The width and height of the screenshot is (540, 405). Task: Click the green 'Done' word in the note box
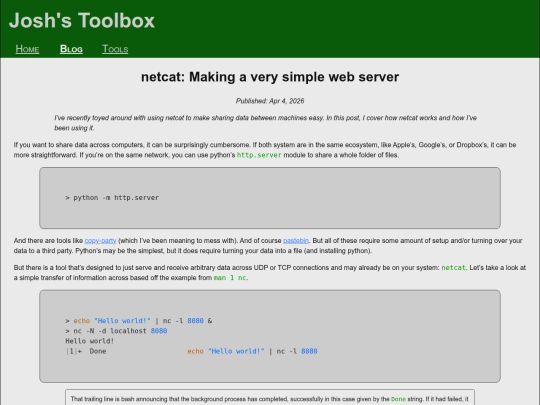[398, 399]
